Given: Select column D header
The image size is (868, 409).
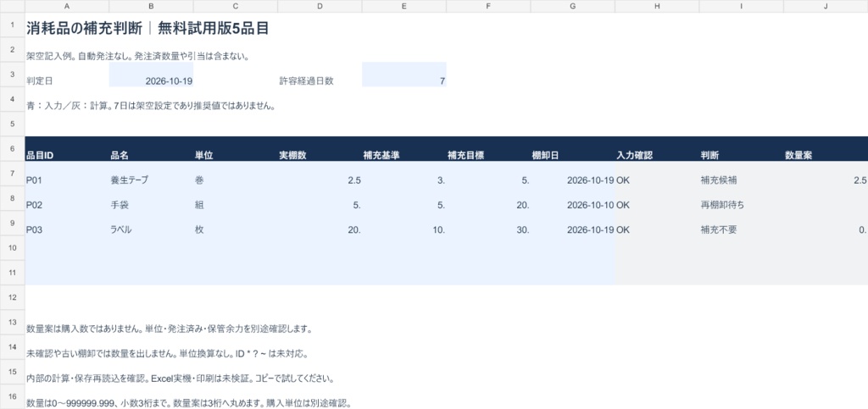Looking at the screenshot, I should (320, 6).
